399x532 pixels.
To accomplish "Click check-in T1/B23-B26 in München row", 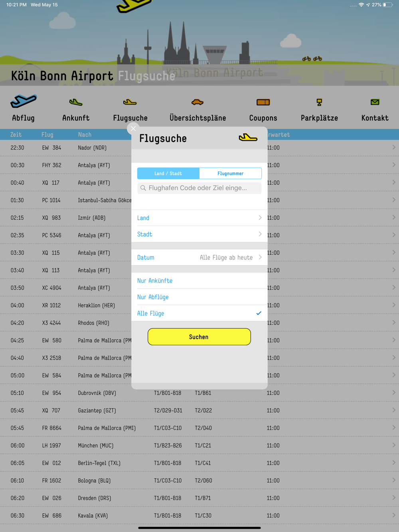I will tap(168, 445).
